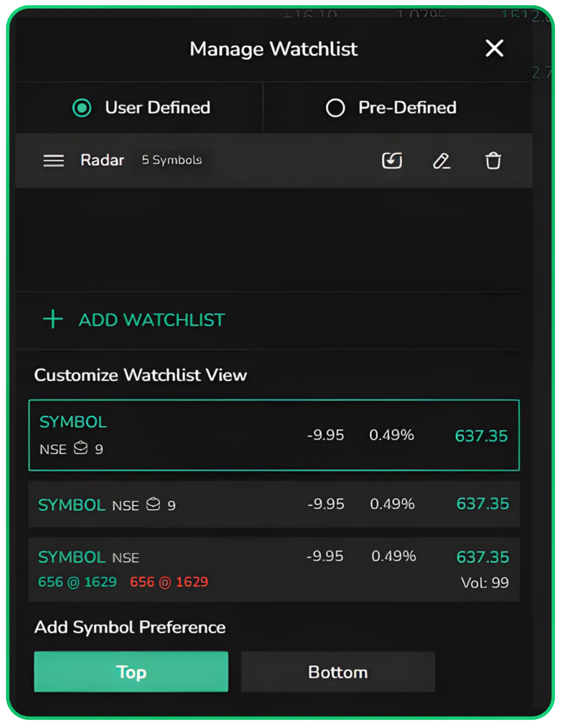Select the User Defined tab section

pyautogui.click(x=157, y=108)
